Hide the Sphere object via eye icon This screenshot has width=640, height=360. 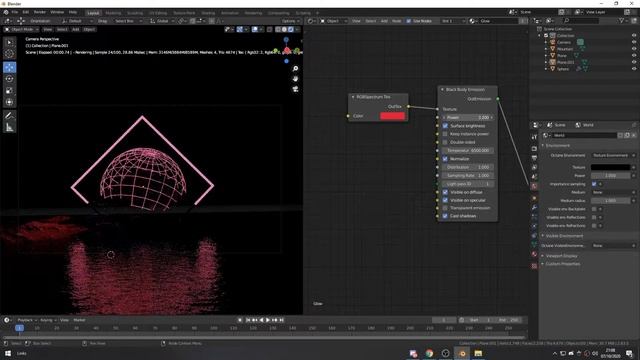point(634,69)
